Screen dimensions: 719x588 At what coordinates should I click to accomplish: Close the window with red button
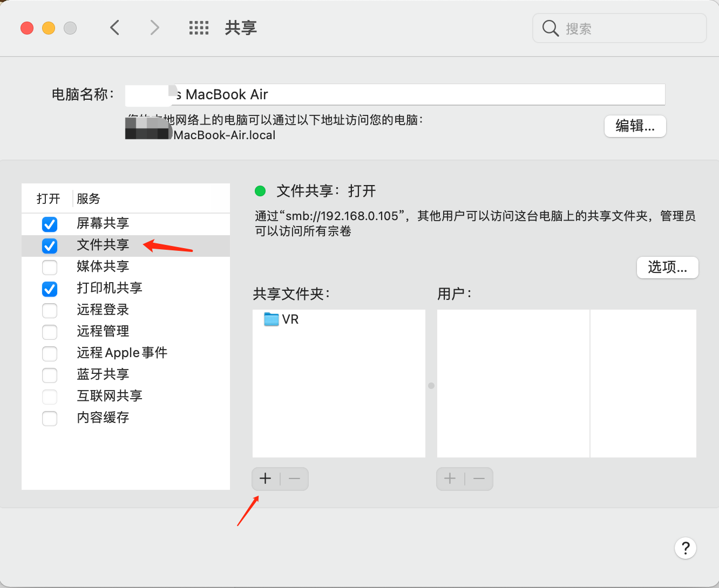point(27,28)
